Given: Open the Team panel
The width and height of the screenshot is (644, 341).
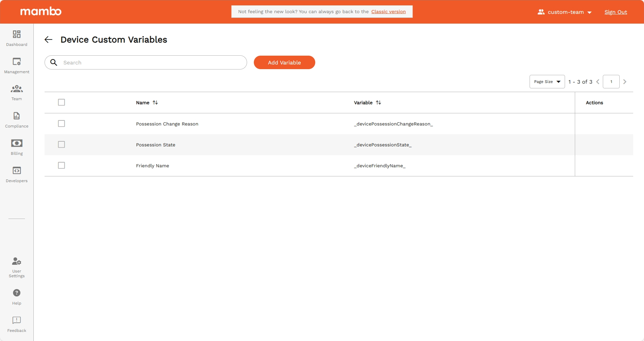Looking at the screenshot, I should pos(16,92).
